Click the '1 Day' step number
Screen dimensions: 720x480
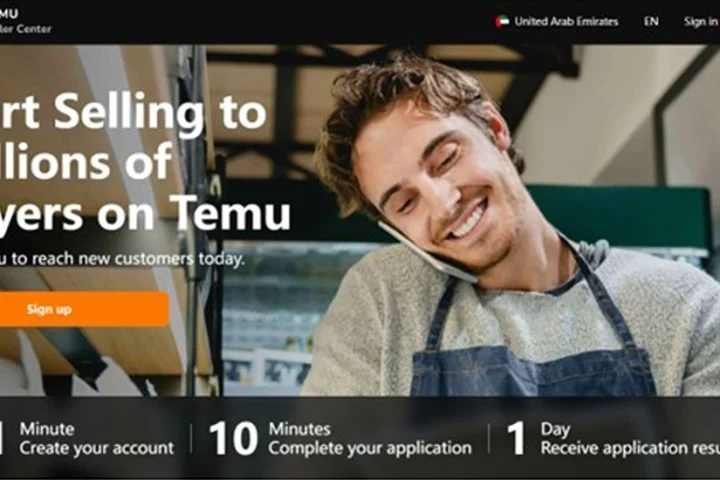[x=516, y=439]
